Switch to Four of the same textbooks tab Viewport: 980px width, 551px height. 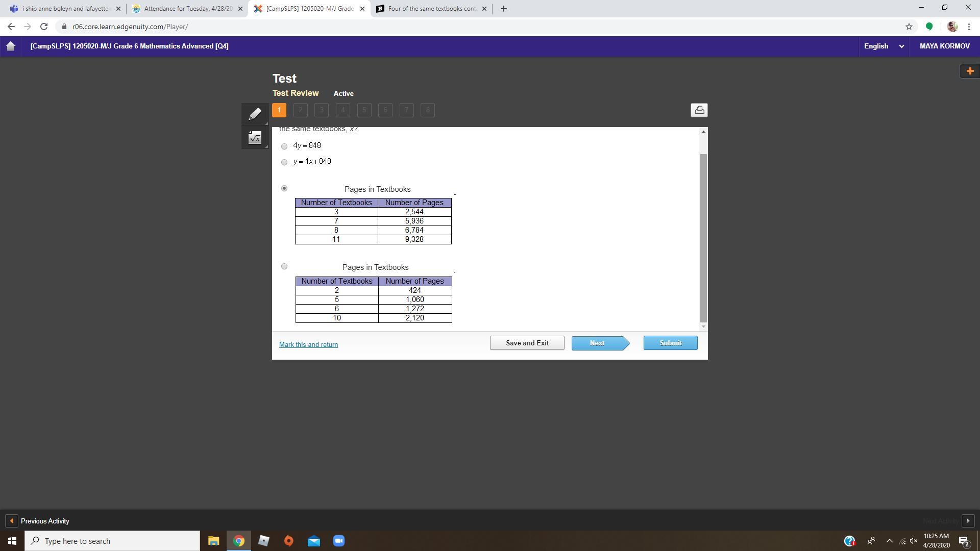432,9
